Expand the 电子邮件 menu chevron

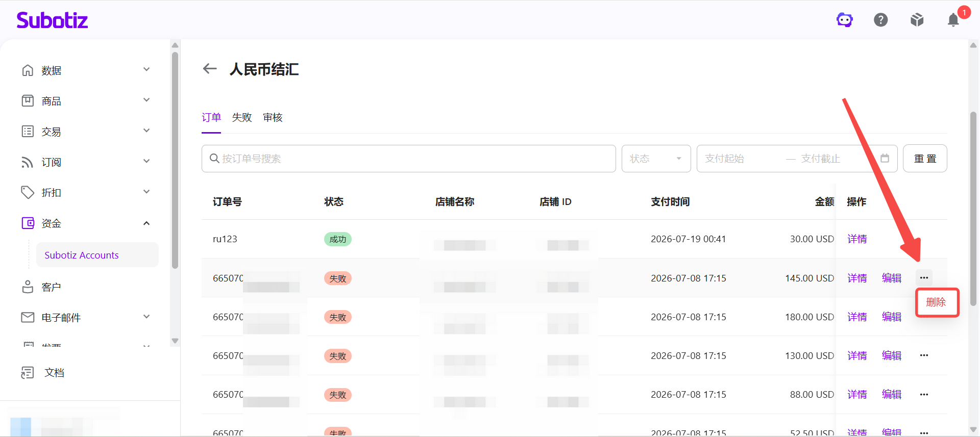146,317
